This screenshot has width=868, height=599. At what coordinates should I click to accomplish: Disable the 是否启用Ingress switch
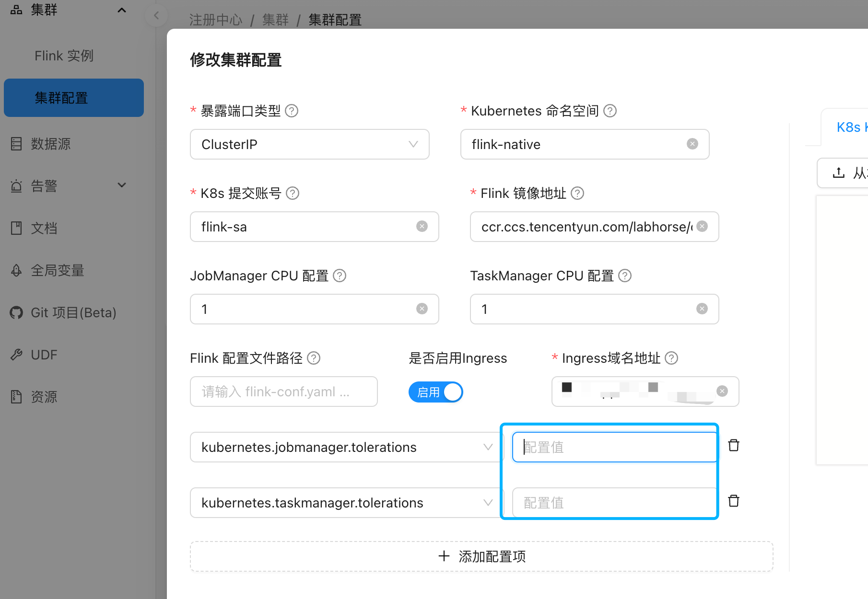click(x=435, y=392)
